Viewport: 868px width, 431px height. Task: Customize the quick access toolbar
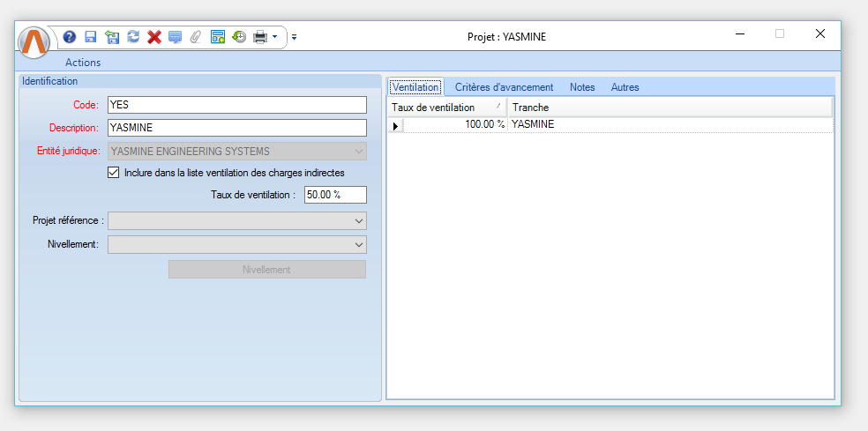click(x=295, y=37)
